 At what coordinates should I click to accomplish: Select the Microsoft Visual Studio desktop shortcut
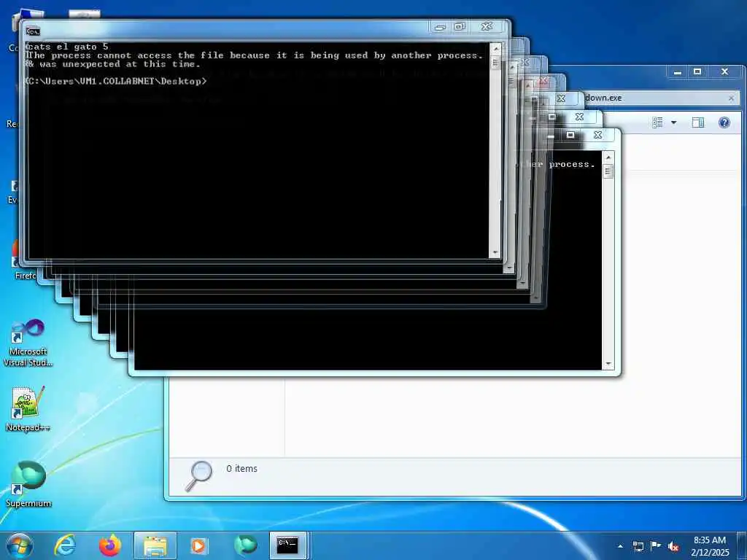click(28, 343)
